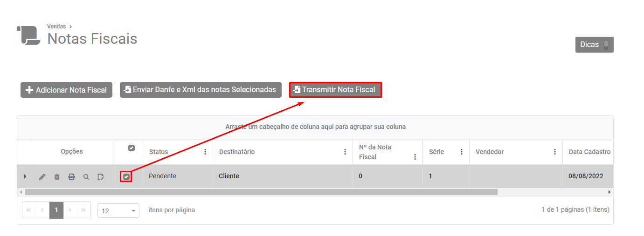The image size is (644, 236).
Task: Toggle the select-all header checkbox
Action: click(x=132, y=148)
